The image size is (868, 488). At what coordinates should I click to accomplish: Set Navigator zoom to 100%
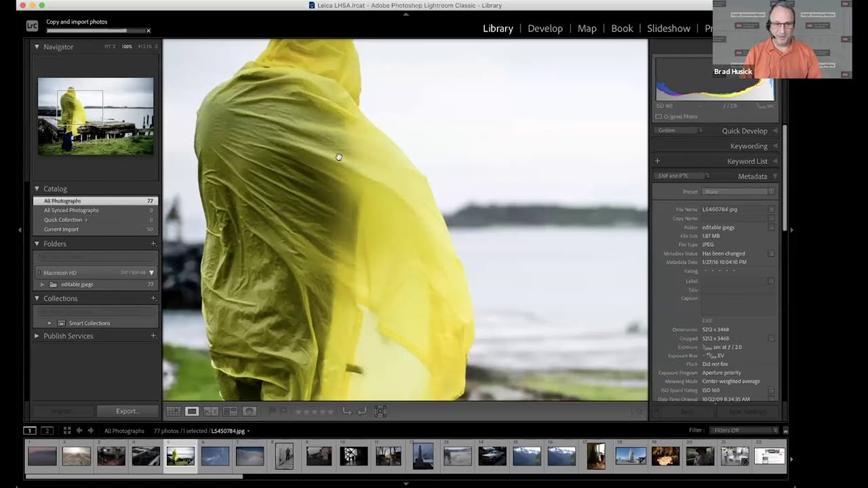(127, 47)
